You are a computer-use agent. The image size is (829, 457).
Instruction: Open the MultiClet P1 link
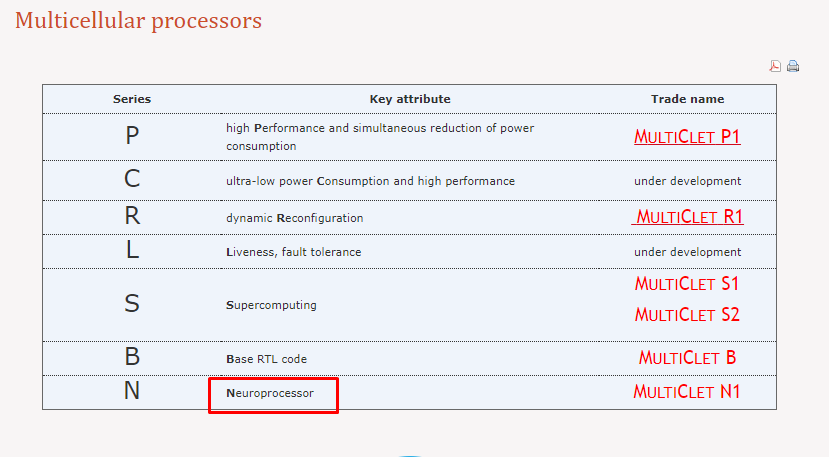pos(687,137)
